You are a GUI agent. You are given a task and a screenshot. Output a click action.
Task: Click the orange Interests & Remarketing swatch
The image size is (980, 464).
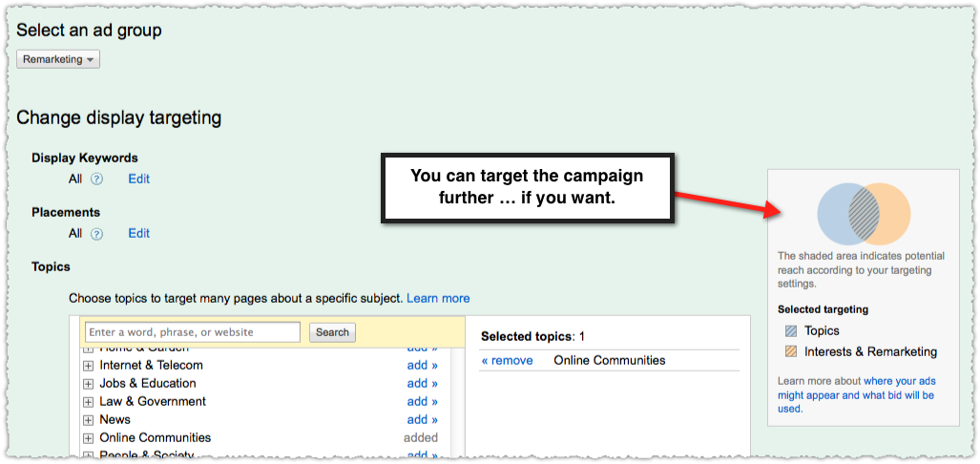click(x=791, y=352)
